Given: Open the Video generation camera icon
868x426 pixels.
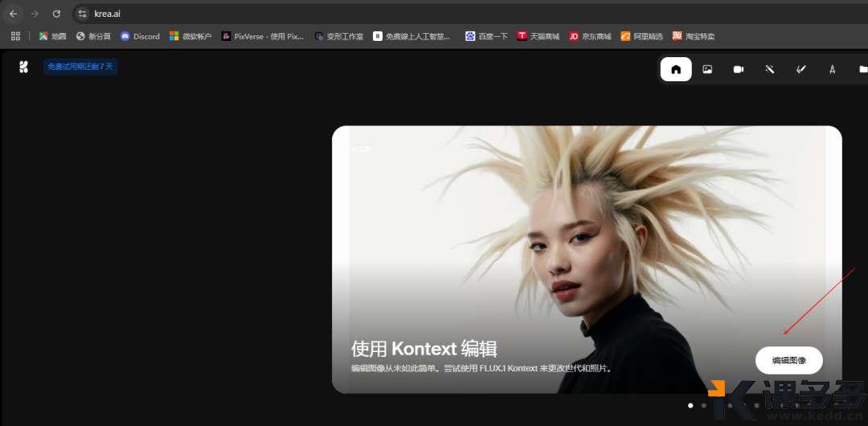Looking at the screenshot, I should (x=739, y=69).
